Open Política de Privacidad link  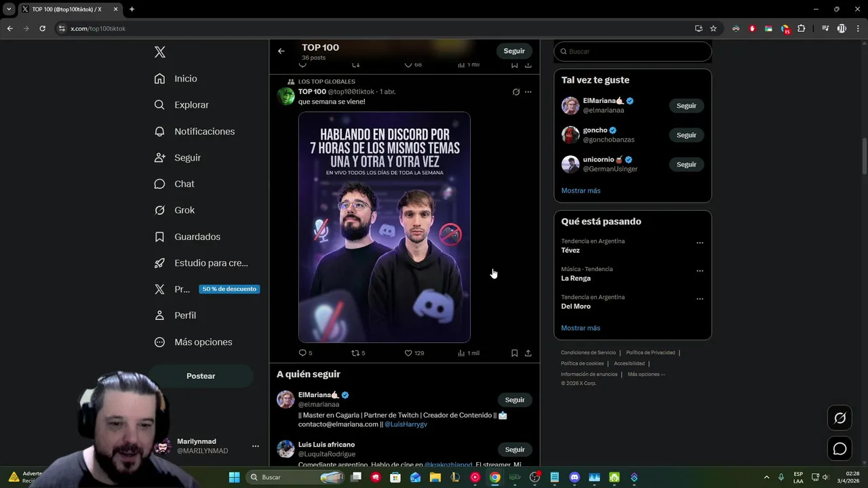(650, 352)
